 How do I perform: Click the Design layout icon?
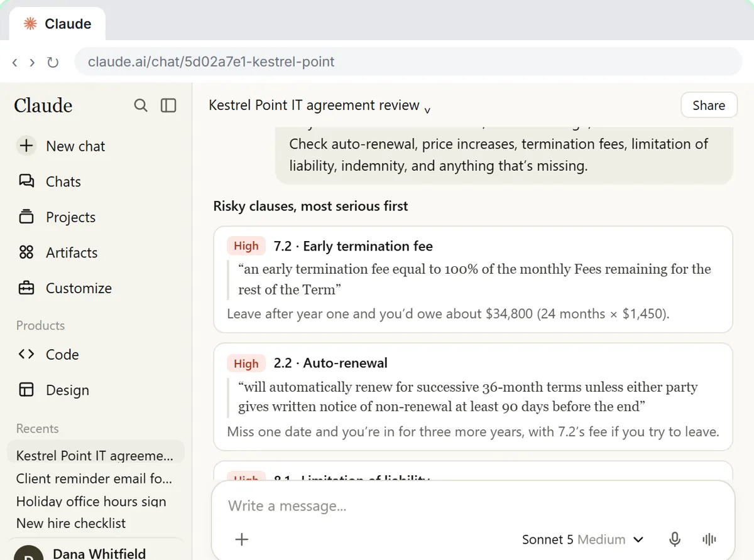26,390
